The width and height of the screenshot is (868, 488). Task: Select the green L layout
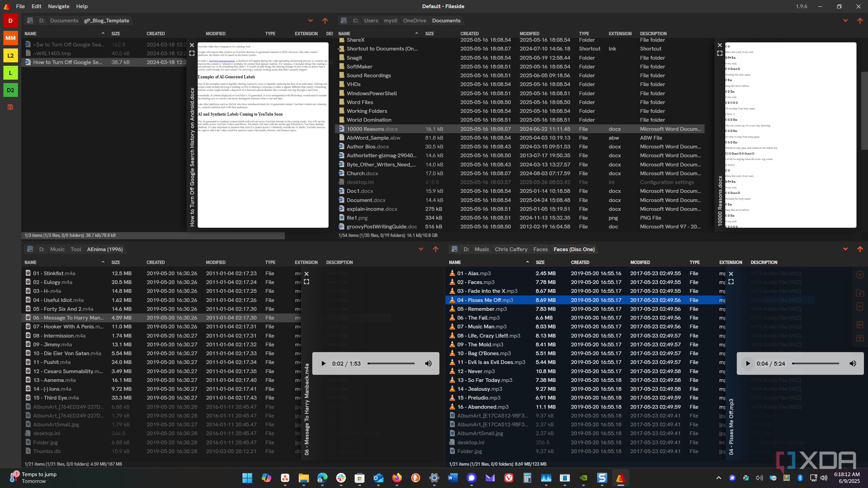[x=11, y=73]
